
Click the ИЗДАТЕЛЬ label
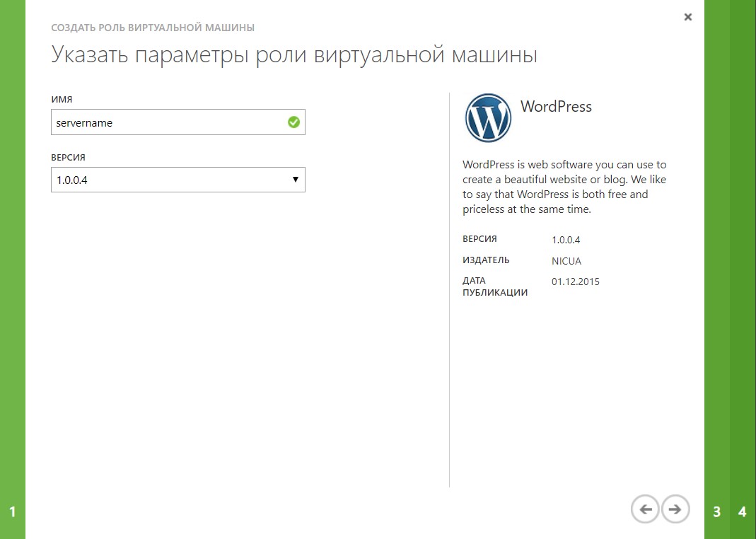click(x=486, y=260)
